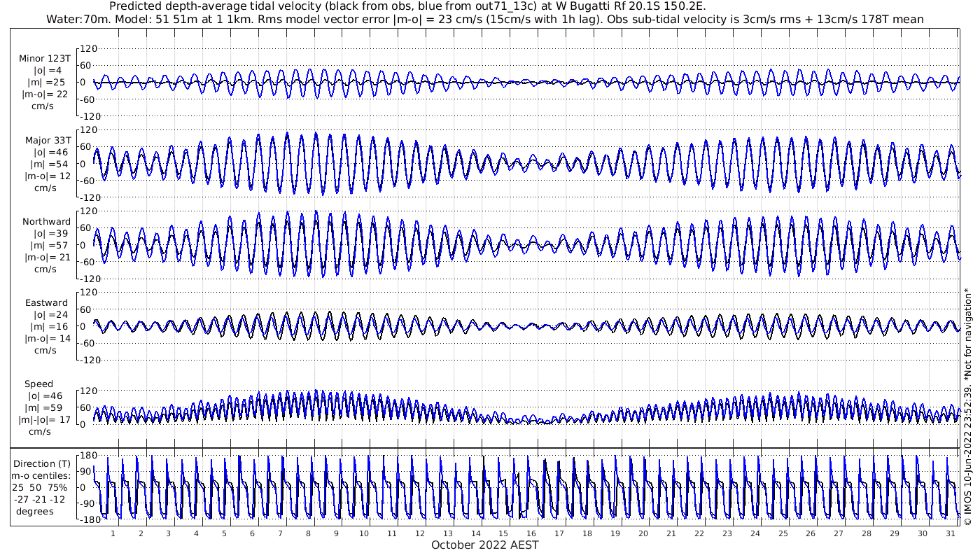
Task: Select the 'Major 33T' panel label
Action: pos(48,141)
